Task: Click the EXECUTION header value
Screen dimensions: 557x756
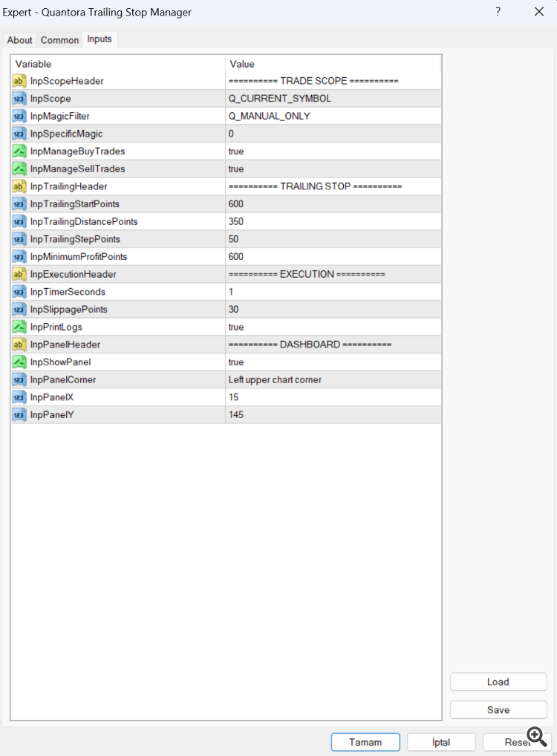Action: click(x=333, y=274)
